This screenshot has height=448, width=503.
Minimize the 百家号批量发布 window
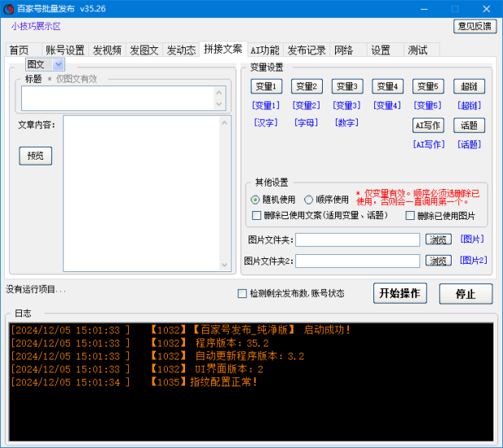424,9
